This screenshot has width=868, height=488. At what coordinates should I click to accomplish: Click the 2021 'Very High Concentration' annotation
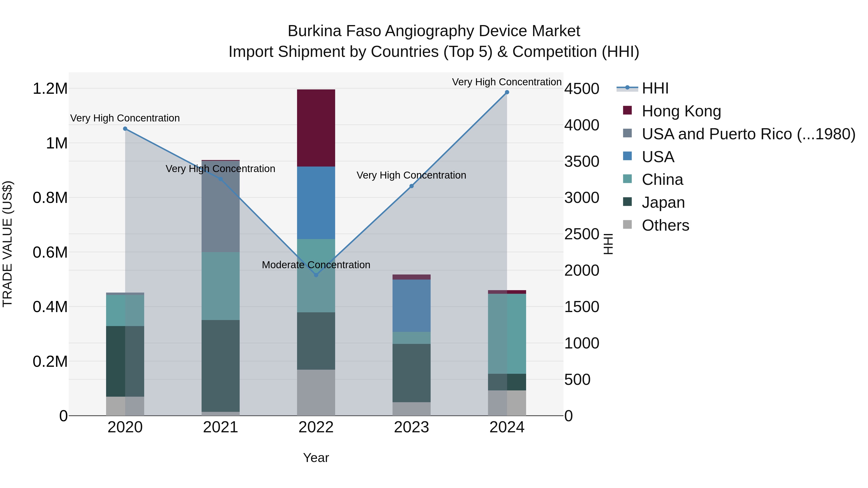click(x=221, y=169)
